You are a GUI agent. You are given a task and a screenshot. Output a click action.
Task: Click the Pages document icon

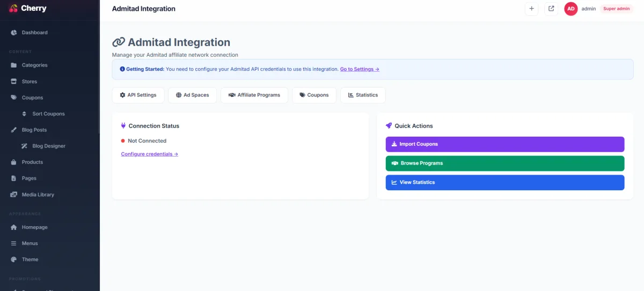click(14, 178)
